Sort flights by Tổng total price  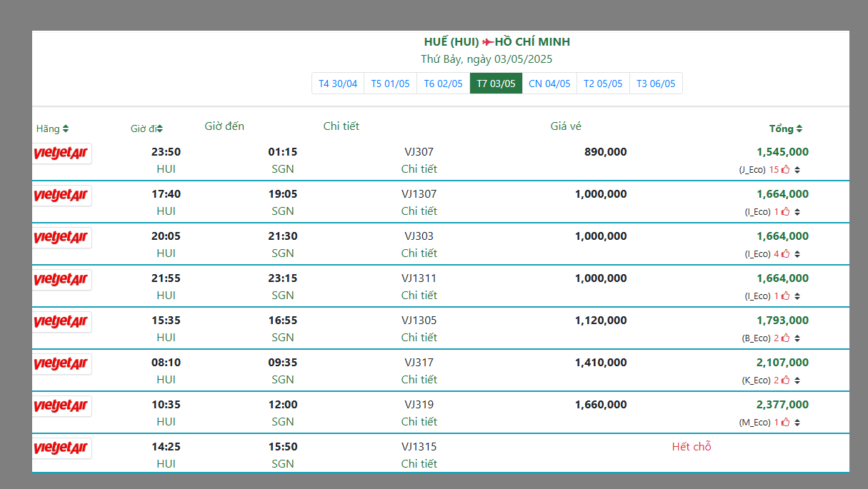pyautogui.click(x=785, y=129)
